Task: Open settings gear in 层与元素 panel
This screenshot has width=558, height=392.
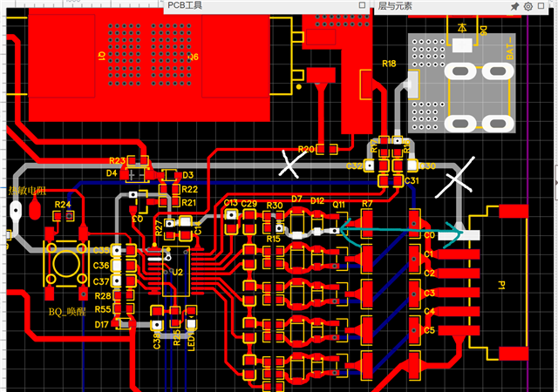Action: tap(528, 6)
